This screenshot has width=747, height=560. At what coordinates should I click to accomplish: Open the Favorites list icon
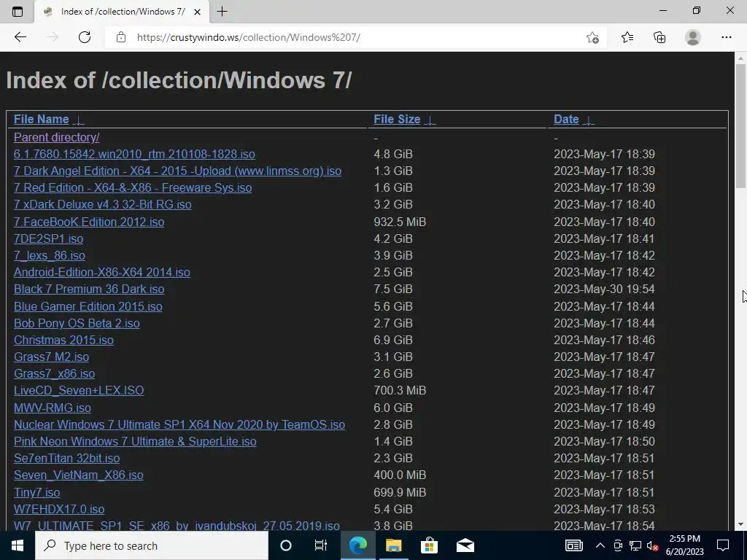pos(627,37)
